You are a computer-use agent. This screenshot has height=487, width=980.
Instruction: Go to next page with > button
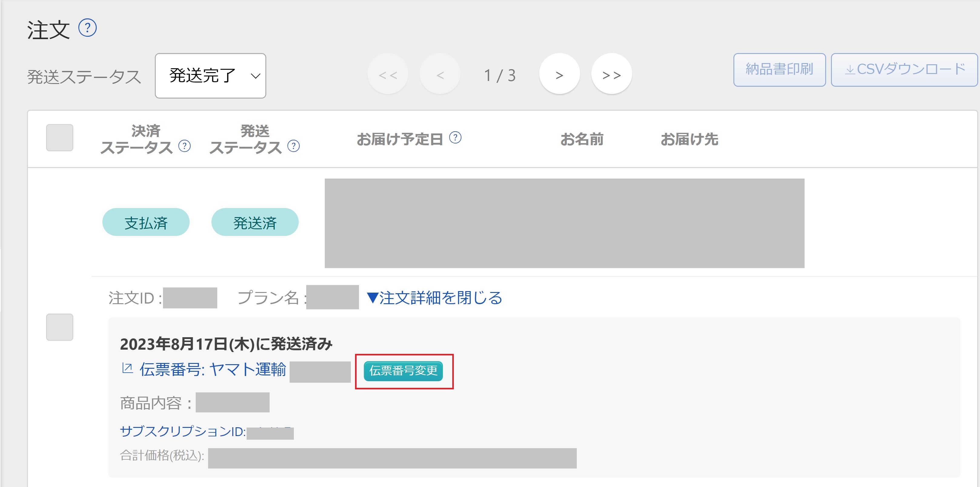click(x=559, y=74)
